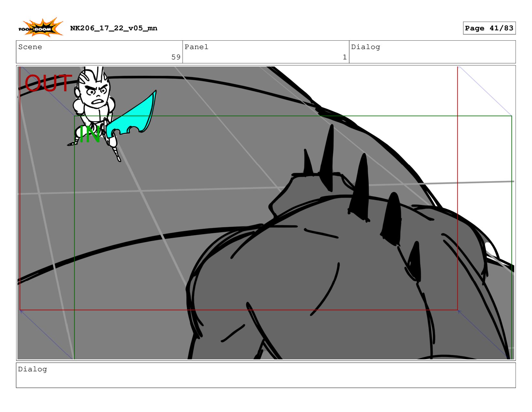Screen dimensions: 532x412
Task: Click the Page 41/83 indicator
Action: [x=489, y=28]
